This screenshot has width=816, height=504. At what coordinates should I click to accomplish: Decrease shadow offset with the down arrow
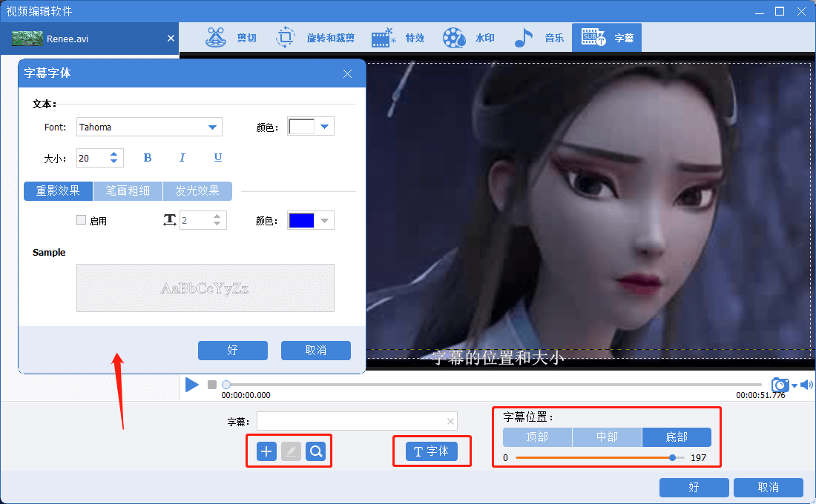(x=217, y=224)
